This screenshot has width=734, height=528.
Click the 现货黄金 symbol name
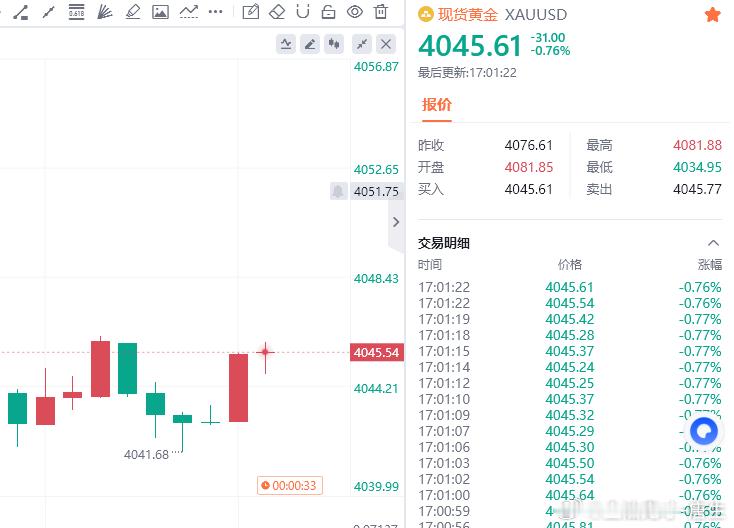(467, 15)
